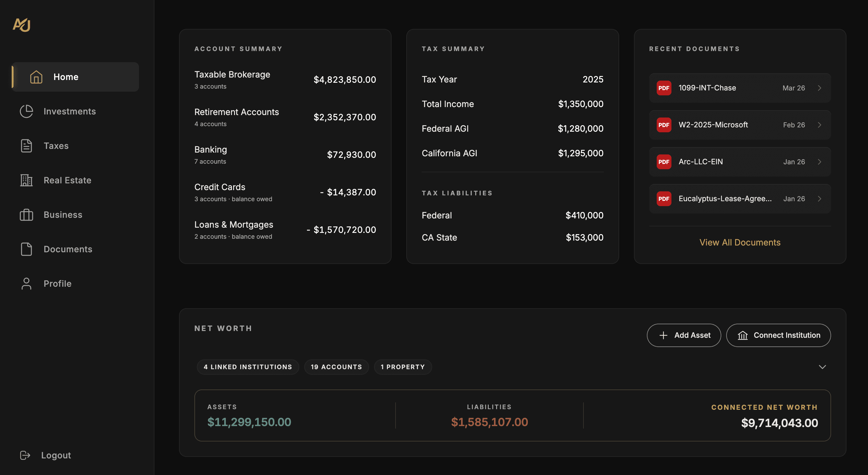Expand the Net Worth details chevron
Image resolution: width=868 pixels, height=475 pixels.
coord(822,367)
